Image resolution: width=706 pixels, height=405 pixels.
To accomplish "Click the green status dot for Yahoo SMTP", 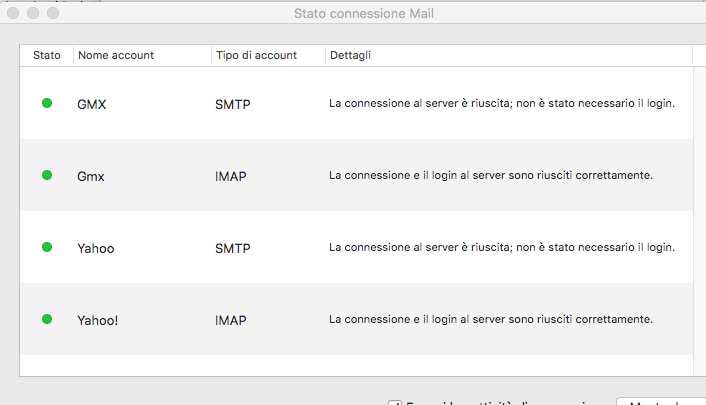I will (x=46, y=247).
